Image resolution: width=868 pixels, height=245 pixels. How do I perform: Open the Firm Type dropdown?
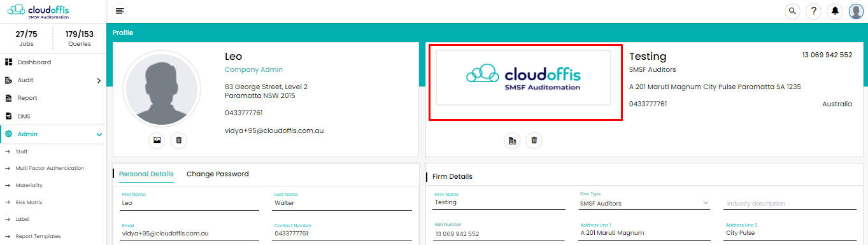[x=644, y=203]
